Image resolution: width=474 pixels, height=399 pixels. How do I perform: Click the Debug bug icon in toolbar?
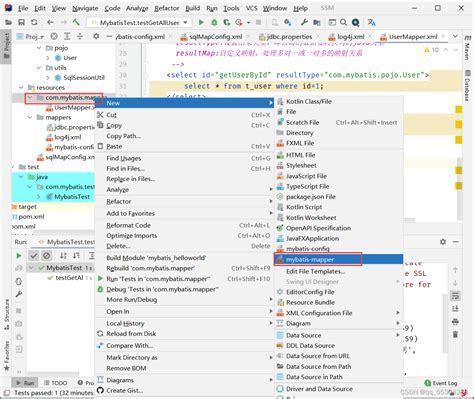pos(214,22)
